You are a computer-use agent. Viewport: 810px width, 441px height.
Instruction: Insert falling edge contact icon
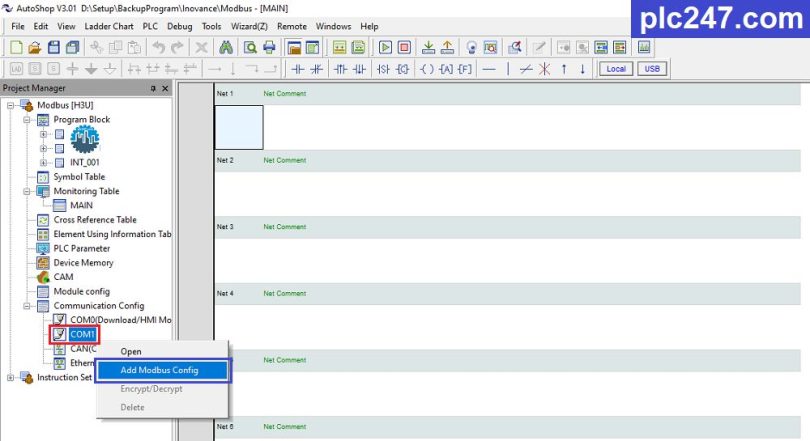coord(359,69)
